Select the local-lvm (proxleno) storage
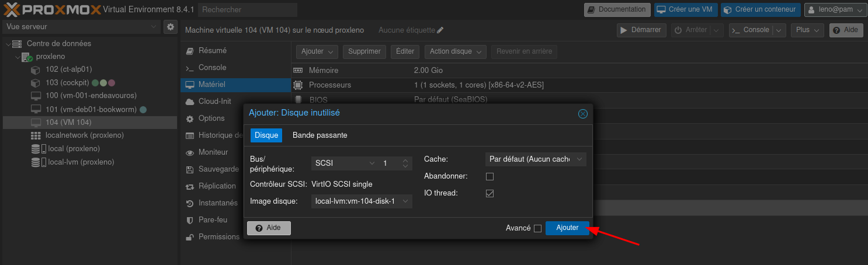This screenshot has width=868, height=265. click(x=81, y=162)
